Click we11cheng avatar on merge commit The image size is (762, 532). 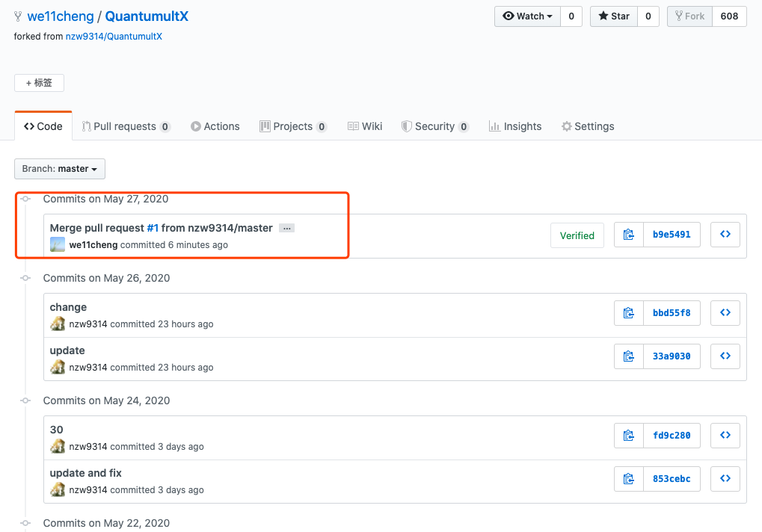pos(58,244)
